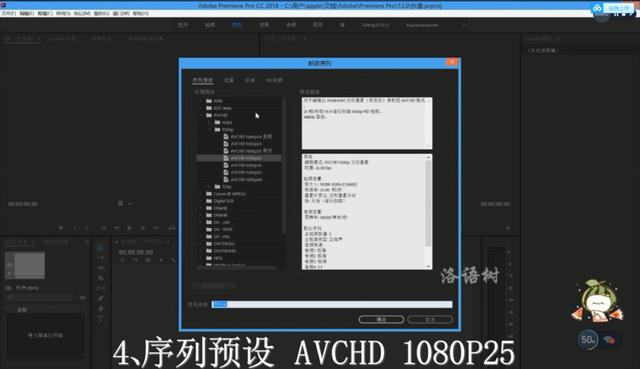640x369 pixels.
Task: Select the highlighted AVCHD 1080p25 preset
Action: [239, 158]
